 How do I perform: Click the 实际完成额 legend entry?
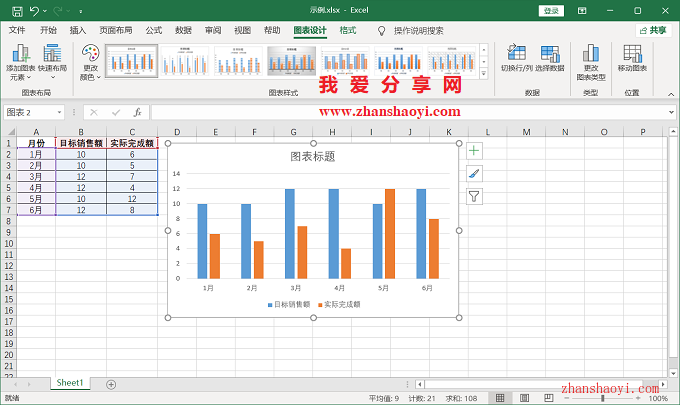(x=339, y=305)
